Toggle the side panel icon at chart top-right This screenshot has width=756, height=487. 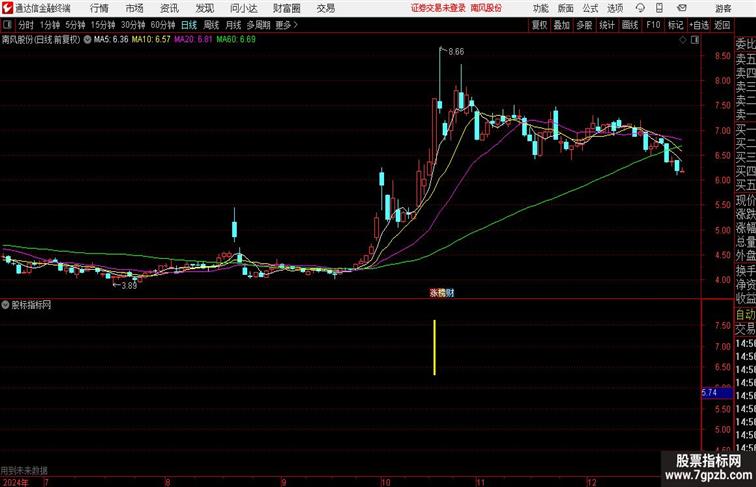pos(695,40)
